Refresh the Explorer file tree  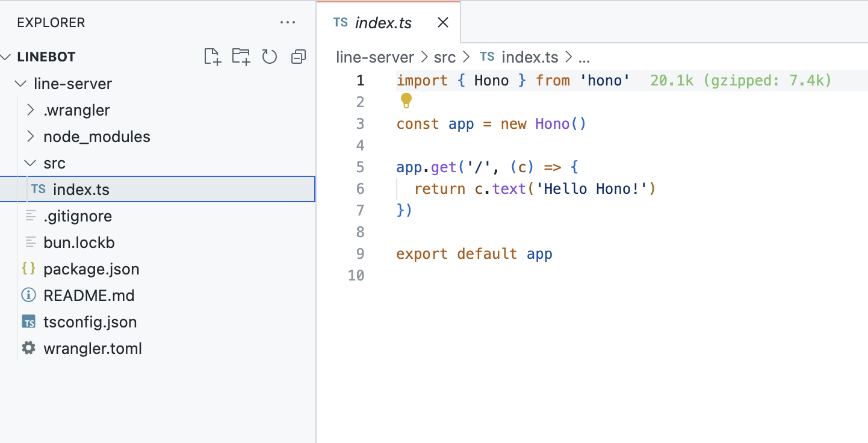pyautogui.click(x=269, y=57)
